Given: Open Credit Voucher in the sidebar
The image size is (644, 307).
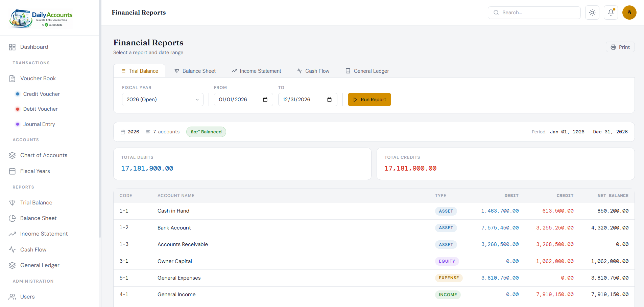Looking at the screenshot, I should click(41, 94).
